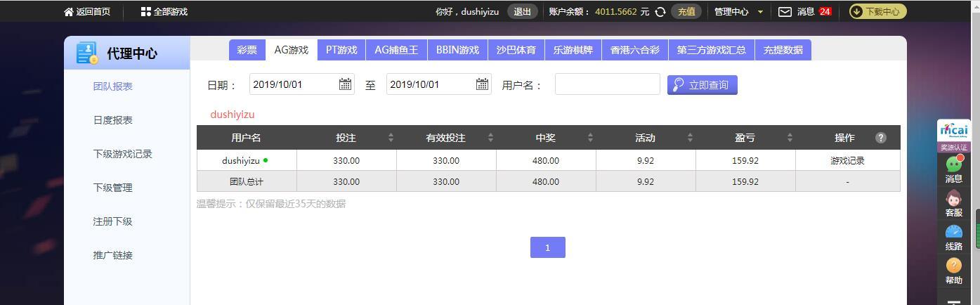Image resolution: width=980 pixels, height=305 pixels.
Task: Switch to the 第三方游戏汇总 tab
Action: [712, 50]
